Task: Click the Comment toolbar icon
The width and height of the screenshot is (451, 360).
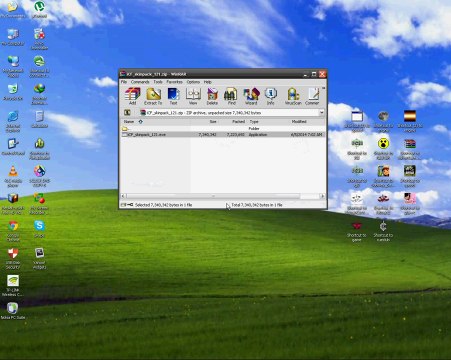Action: point(312,96)
